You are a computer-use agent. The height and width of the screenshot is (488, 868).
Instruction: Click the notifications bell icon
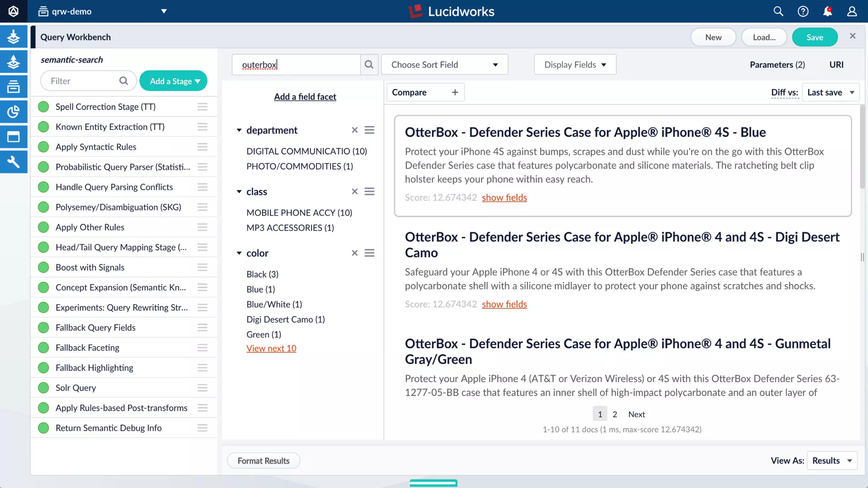[827, 11]
